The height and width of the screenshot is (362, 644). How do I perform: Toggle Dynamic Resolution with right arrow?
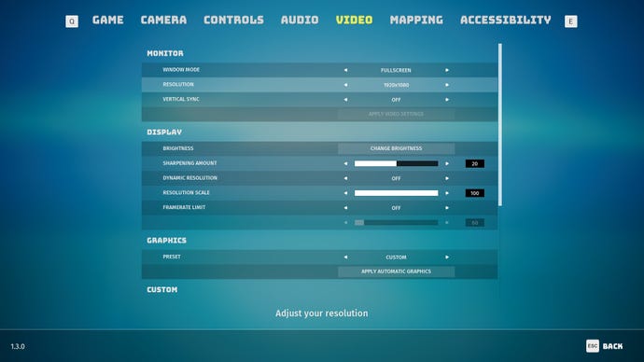click(x=447, y=178)
